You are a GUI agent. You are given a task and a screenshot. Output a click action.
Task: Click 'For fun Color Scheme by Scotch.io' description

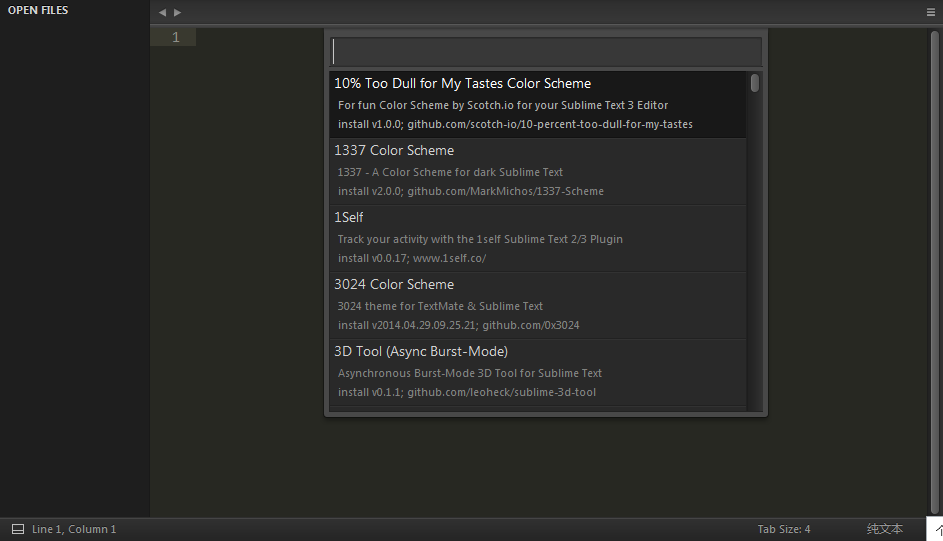503,105
